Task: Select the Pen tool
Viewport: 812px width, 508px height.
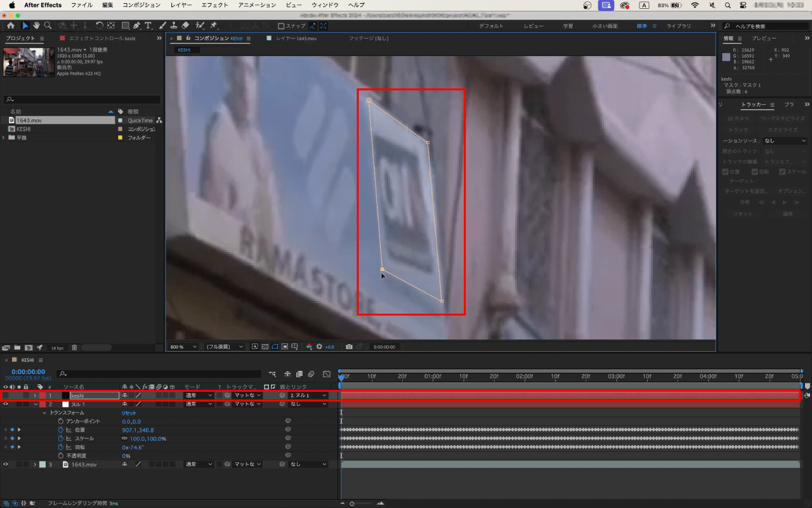Action: point(136,26)
